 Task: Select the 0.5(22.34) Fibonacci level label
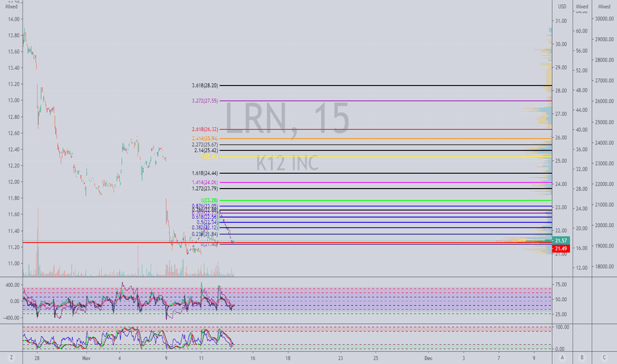[x=207, y=222]
